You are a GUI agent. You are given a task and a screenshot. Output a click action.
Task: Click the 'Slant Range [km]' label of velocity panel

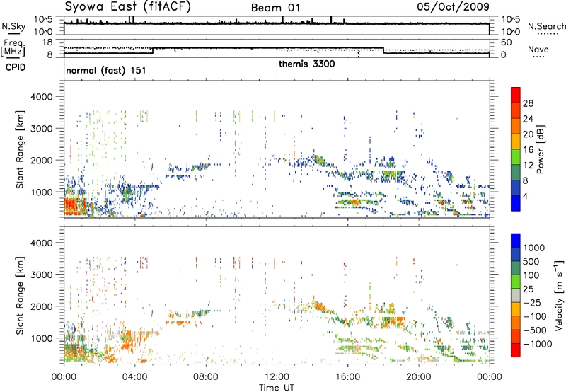point(20,295)
